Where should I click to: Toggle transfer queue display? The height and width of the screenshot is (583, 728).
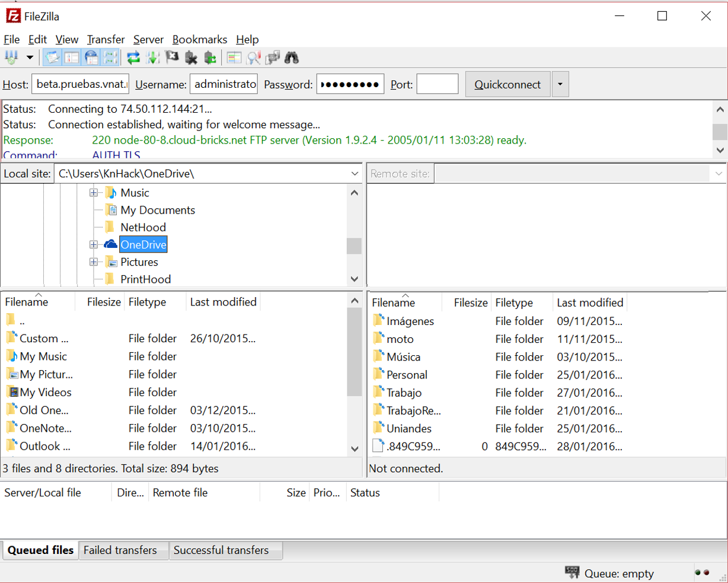(x=110, y=58)
